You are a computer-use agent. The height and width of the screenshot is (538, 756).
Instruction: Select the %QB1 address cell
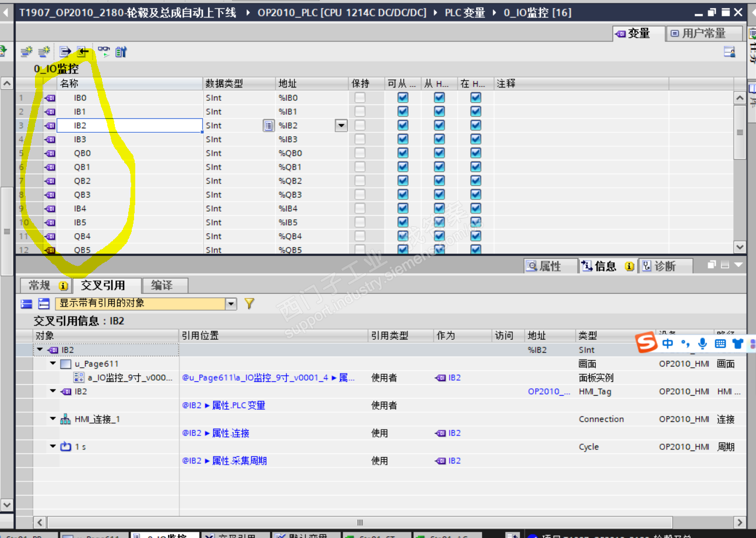[312, 167]
